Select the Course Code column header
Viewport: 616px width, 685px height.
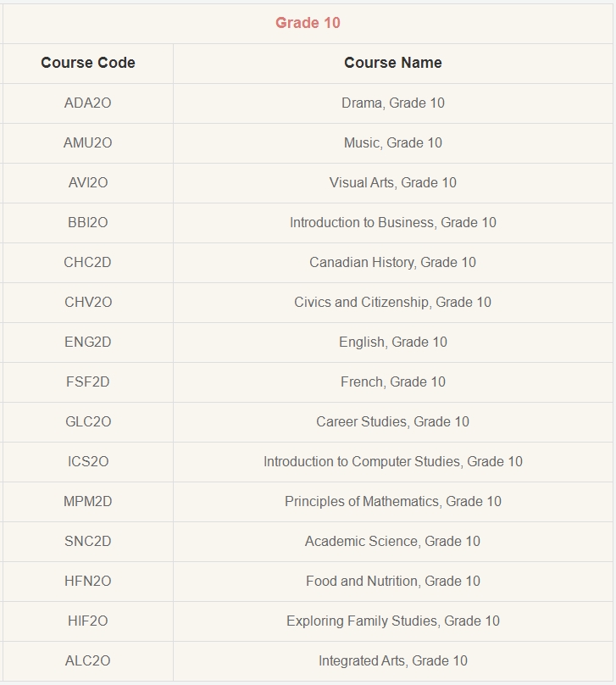pos(88,63)
